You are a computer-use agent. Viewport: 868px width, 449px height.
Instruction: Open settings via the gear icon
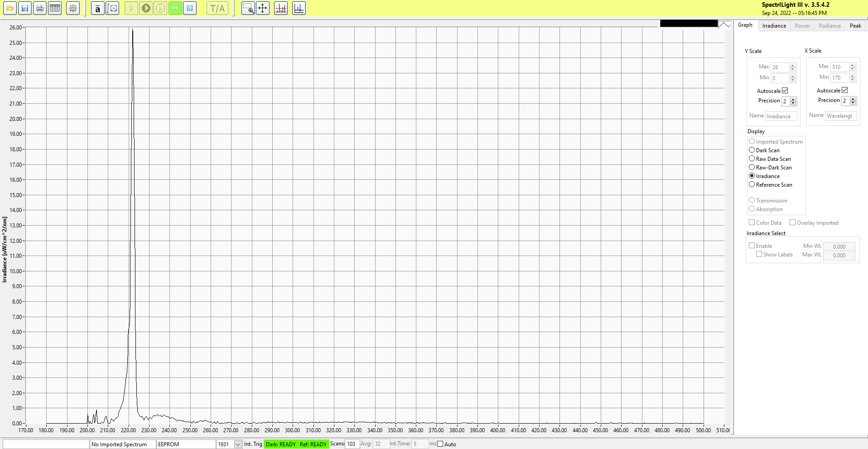tap(73, 8)
